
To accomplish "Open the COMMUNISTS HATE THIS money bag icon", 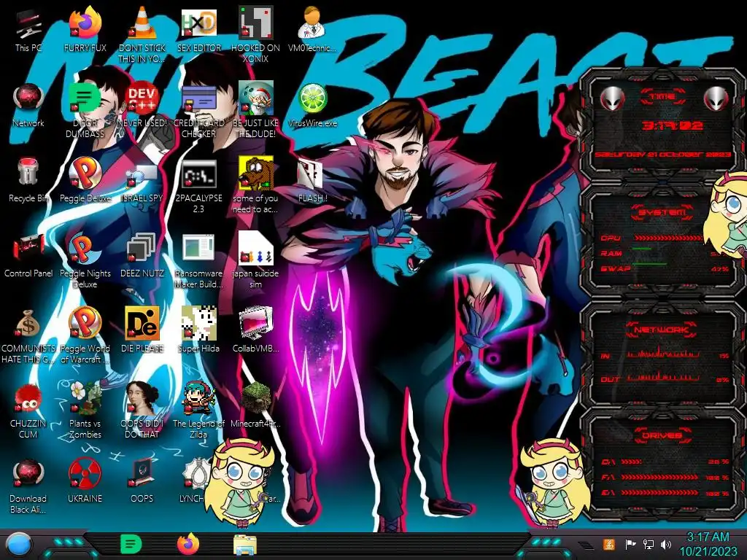I will [x=28, y=324].
